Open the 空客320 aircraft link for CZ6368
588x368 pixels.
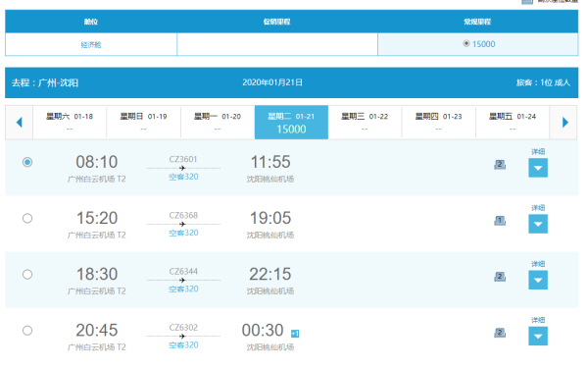point(183,233)
